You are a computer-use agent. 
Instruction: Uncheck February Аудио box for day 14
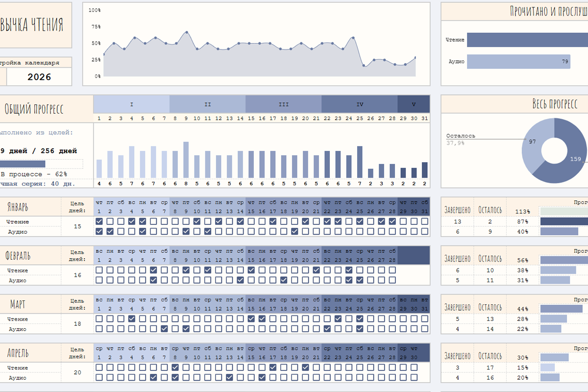pos(240,280)
